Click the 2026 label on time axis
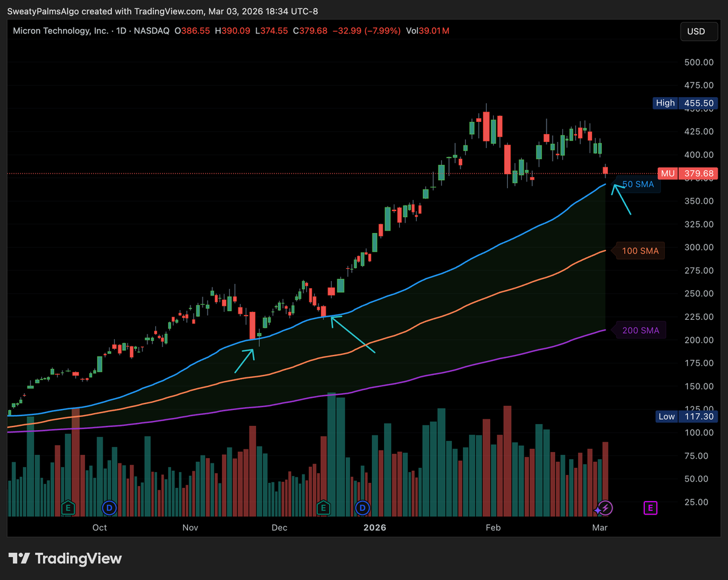This screenshot has height=580, width=728. pyautogui.click(x=374, y=527)
